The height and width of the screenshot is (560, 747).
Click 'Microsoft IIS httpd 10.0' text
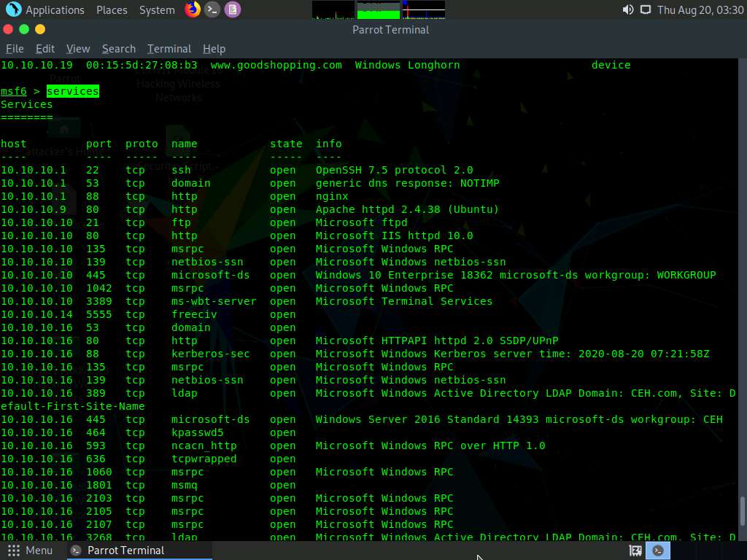click(x=394, y=236)
